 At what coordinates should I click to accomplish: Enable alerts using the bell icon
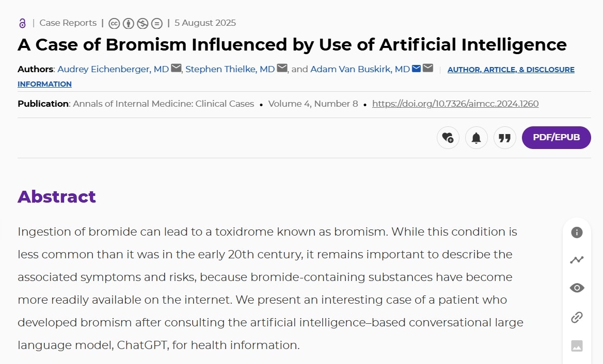pos(477,138)
